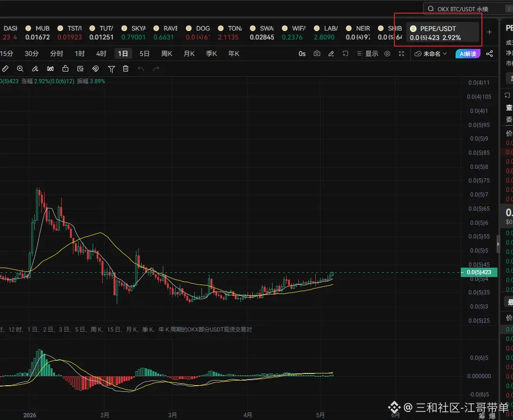Toggle the lock drawings icon
The width and height of the screenshot is (513, 420).
point(65,69)
